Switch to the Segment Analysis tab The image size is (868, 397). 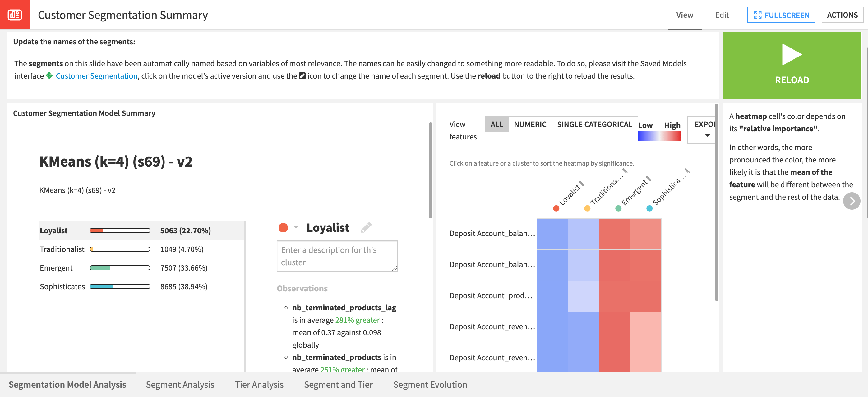point(180,385)
